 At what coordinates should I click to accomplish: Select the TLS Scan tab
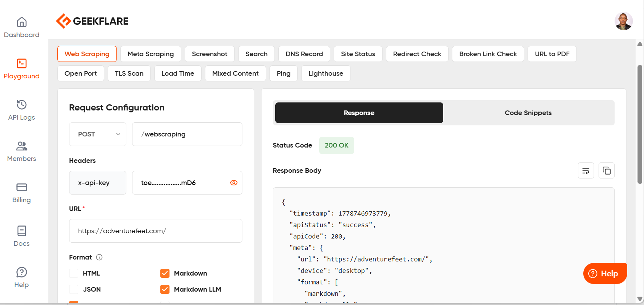129,73
